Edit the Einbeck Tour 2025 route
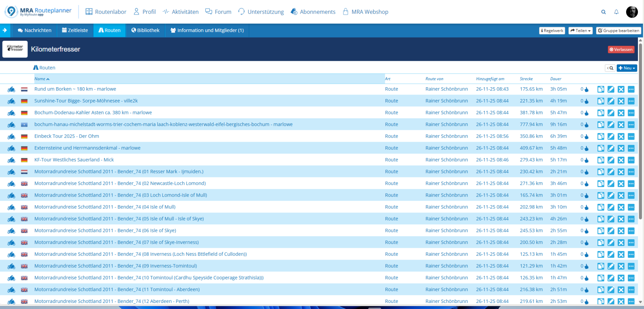The image size is (644, 309). [611, 137]
